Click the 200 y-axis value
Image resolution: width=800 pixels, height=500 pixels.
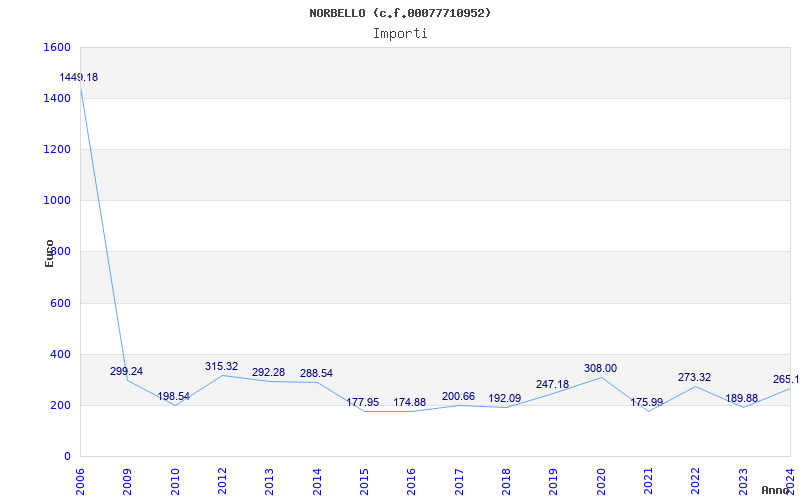[60, 406]
